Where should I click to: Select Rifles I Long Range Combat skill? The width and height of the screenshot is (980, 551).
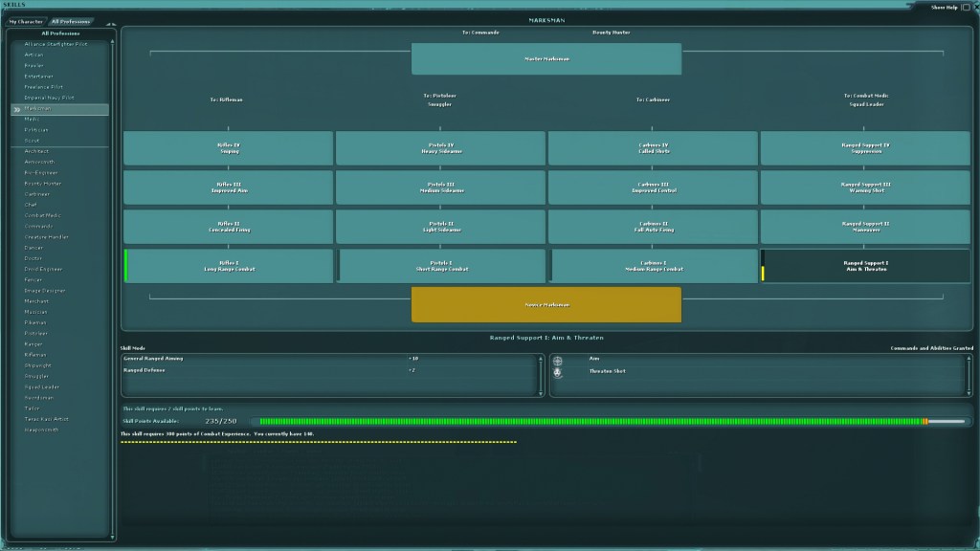click(230, 266)
